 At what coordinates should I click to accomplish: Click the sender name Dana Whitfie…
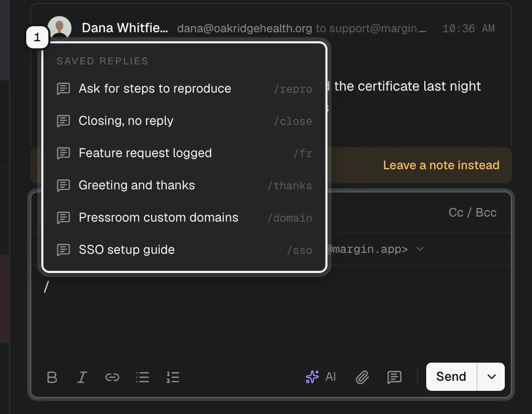pyautogui.click(x=124, y=28)
